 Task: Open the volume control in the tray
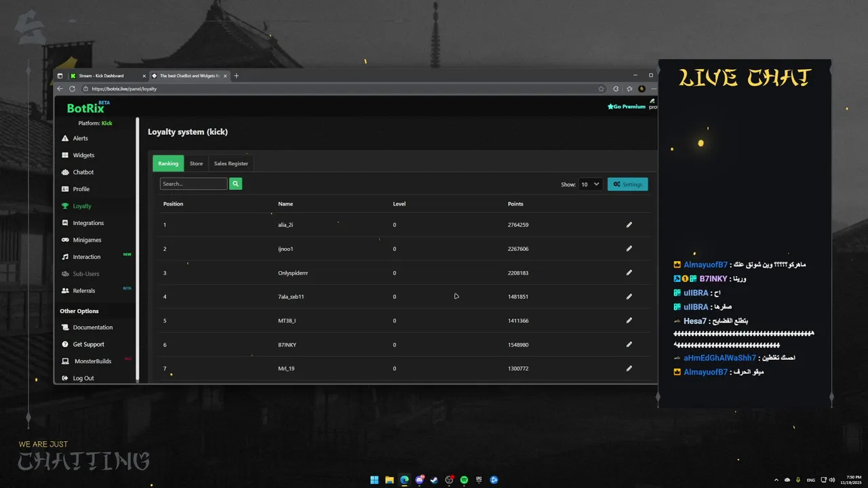(833, 480)
